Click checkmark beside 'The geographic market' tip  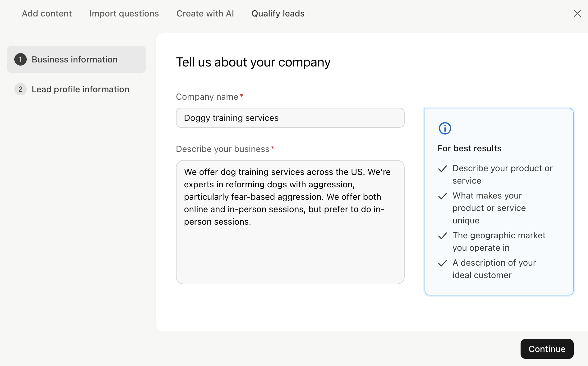click(443, 236)
